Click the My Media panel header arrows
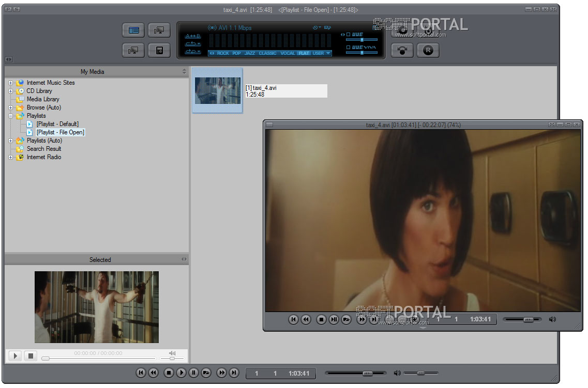The width and height of the screenshot is (588, 388). (184, 71)
